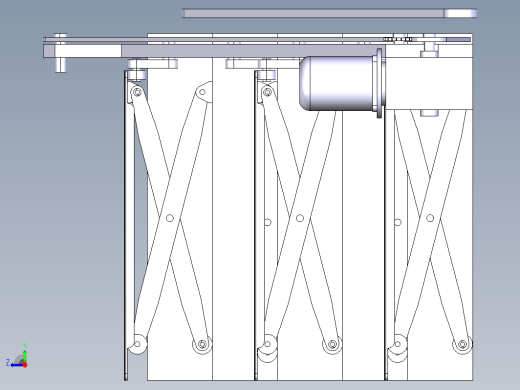This screenshot has width=520, height=390.
Task: Select the cylindrical motor housing
Action: (x=336, y=83)
